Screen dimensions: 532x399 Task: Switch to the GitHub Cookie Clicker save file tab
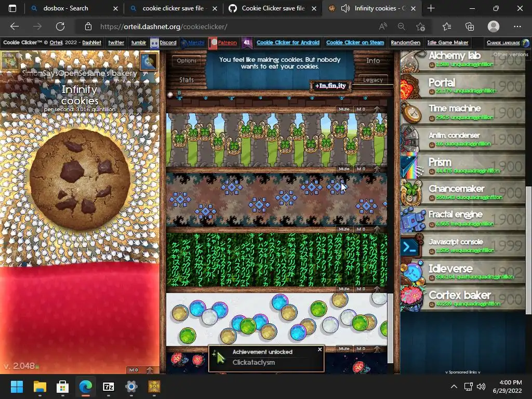pyautogui.click(x=273, y=8)
